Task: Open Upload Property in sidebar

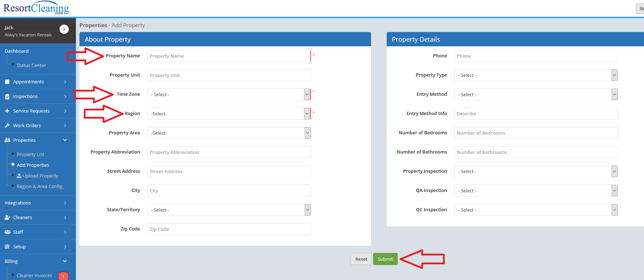Action: tap(40, 176)
